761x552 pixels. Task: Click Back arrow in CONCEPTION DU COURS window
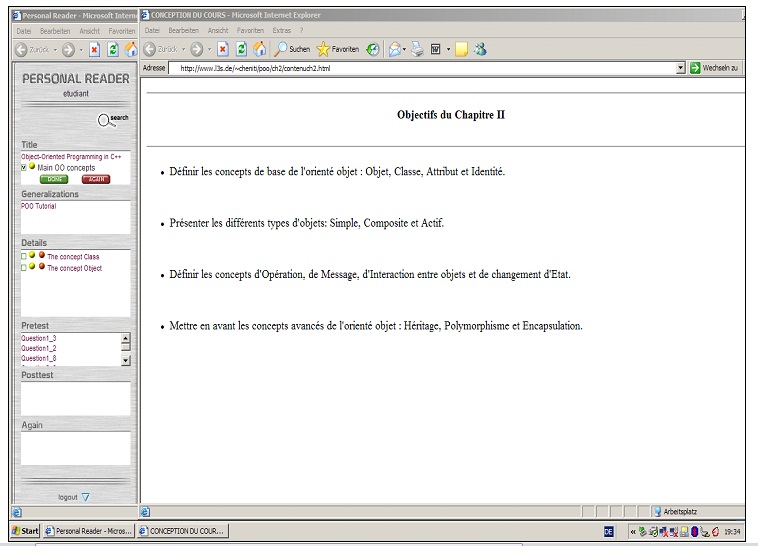[150, 49]
